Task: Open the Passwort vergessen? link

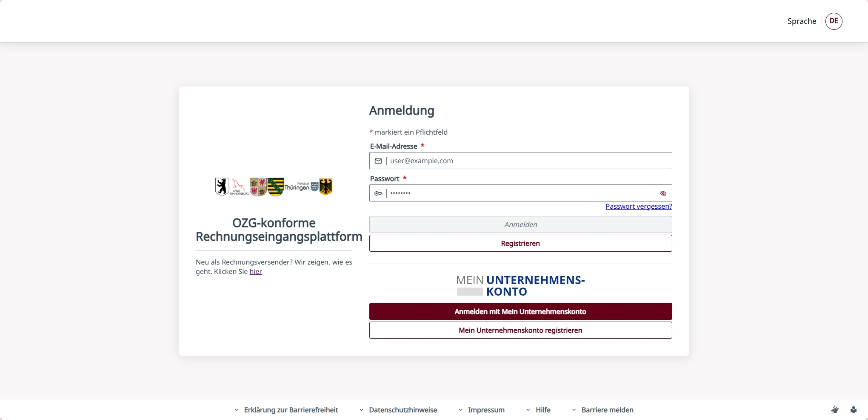Action: [x=639, y=207]
